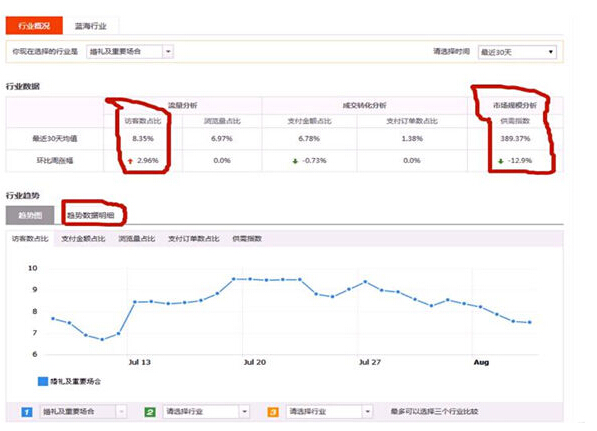Click the orange number 3 comparison badge
This screenshot has height=431, width=597.
click(273, 412)
